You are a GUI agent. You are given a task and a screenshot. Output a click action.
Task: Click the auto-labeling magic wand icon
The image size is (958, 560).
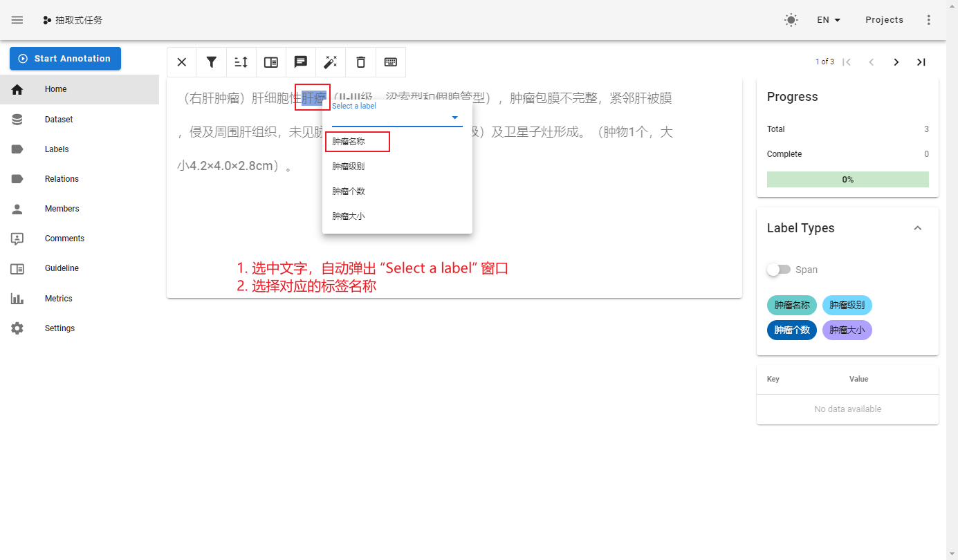click(331, 62)
